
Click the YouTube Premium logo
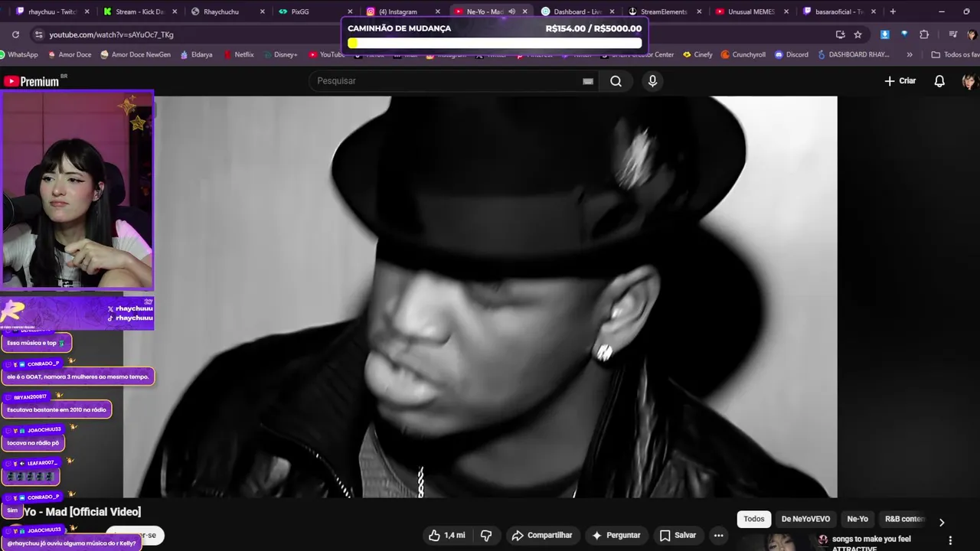tap(32, 81)
